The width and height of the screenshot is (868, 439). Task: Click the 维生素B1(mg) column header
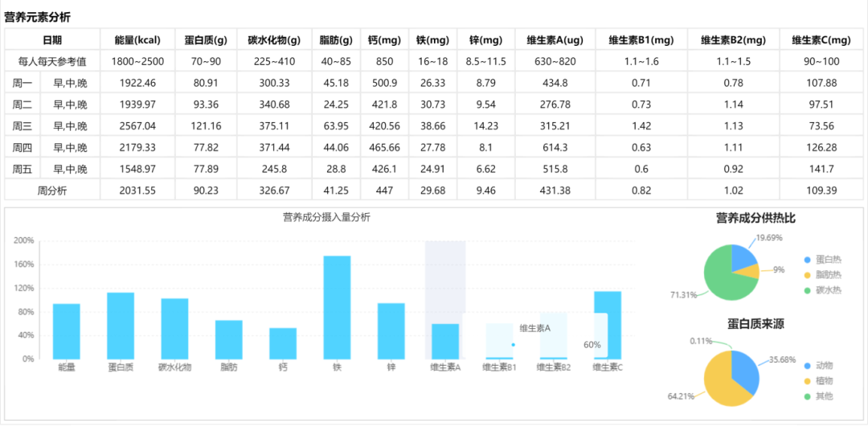point(641,40)
